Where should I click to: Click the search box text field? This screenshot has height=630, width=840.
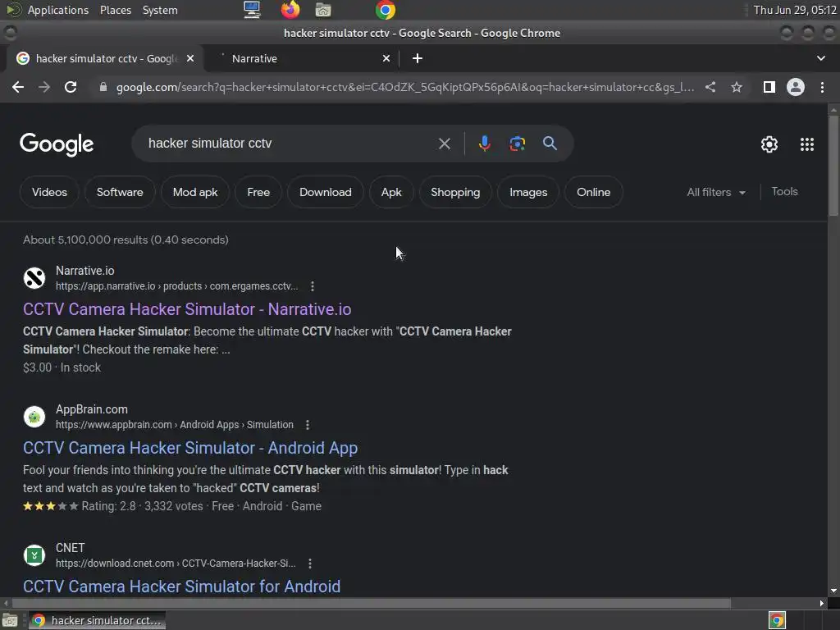coord(290,144)
